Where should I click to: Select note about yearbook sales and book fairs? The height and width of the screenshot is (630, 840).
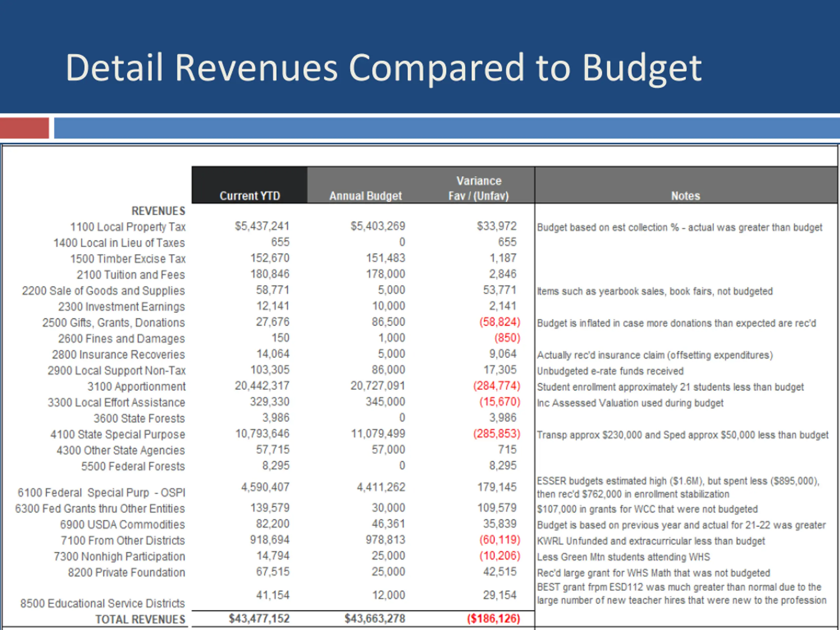[655, 291]
